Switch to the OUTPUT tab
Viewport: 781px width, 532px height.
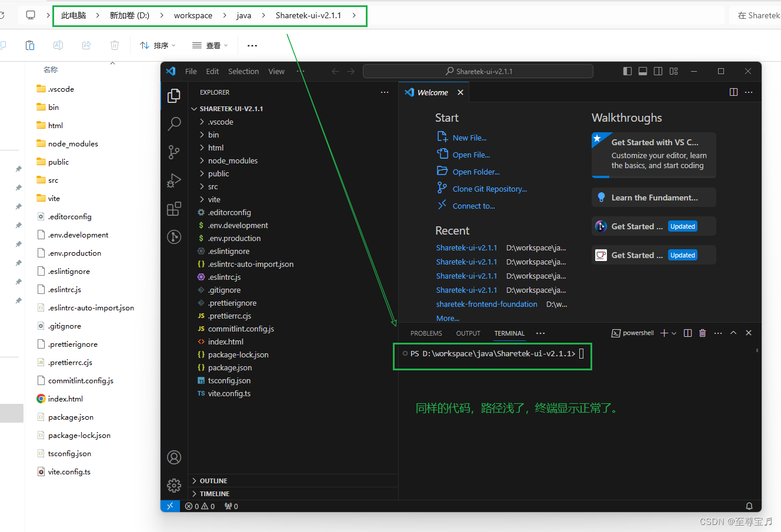(468, 333)
